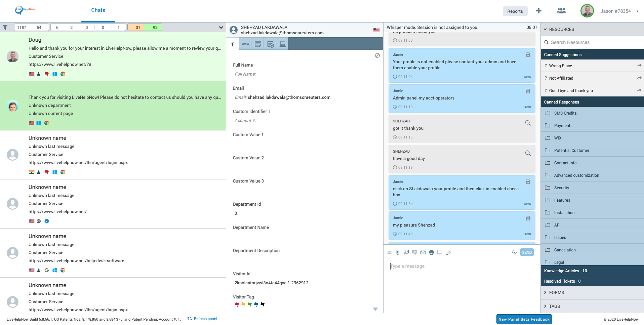Viewport: 644px width, 325px height.
Task: Open the Reports button
Action: coord(515,11)
